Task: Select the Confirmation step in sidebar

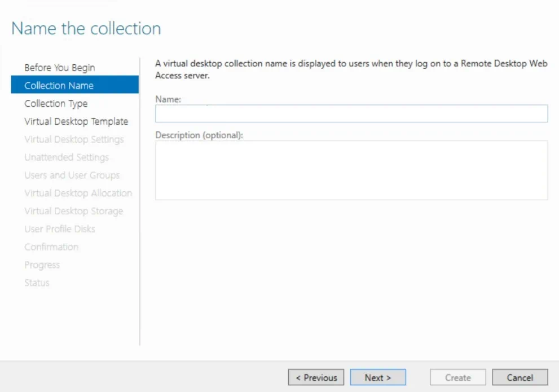Action: click(x=51, y=247)
